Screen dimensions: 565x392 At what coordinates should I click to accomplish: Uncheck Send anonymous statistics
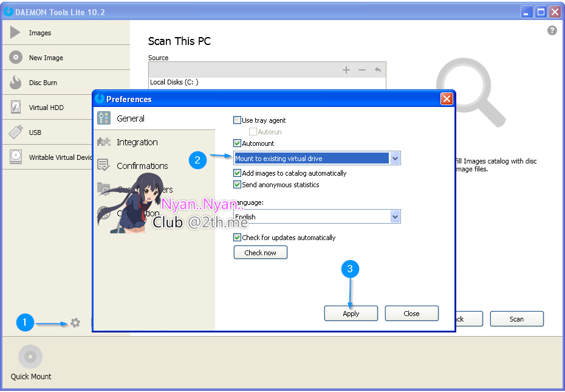(237, 185)
